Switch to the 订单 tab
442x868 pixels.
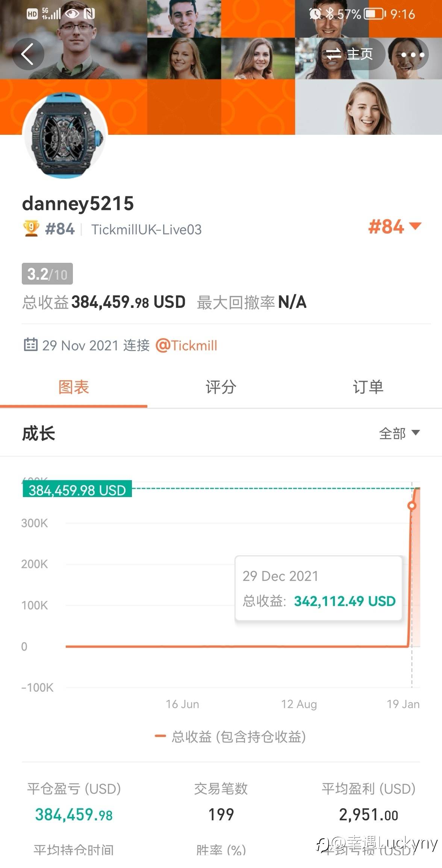[368, 387]
